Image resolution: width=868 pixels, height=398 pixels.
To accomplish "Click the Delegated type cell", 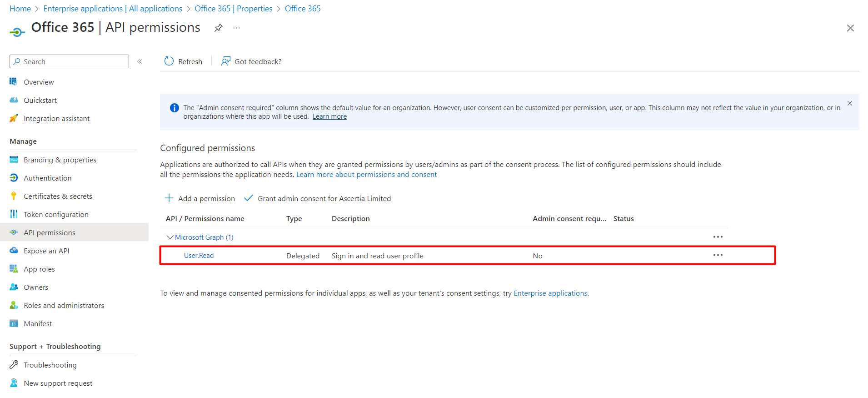I will [x=303, y=256].
